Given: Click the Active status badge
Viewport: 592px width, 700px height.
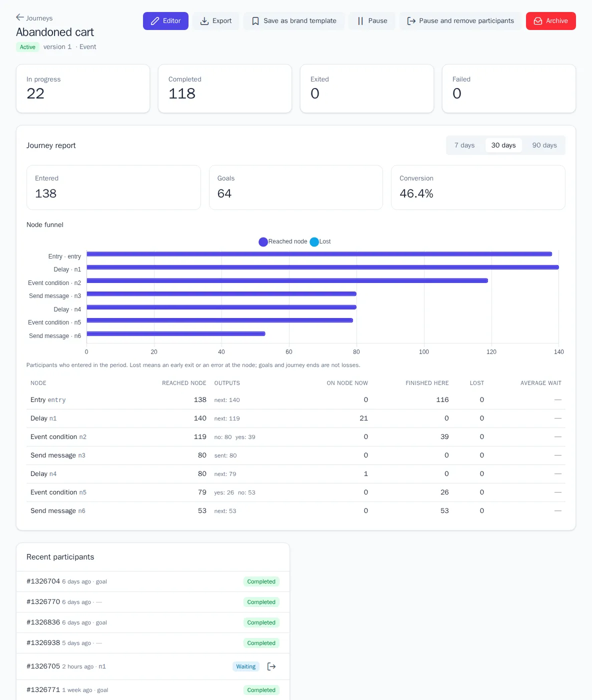Looking at the screenshot, I should 27,47.
